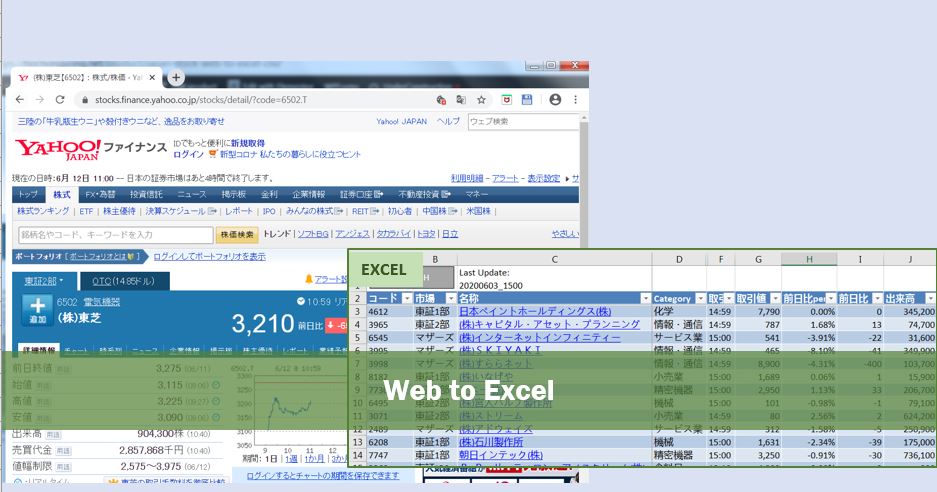
Task: Open the 日本ペイントホールディングス(株) link
Action: (x=534, y=312)
